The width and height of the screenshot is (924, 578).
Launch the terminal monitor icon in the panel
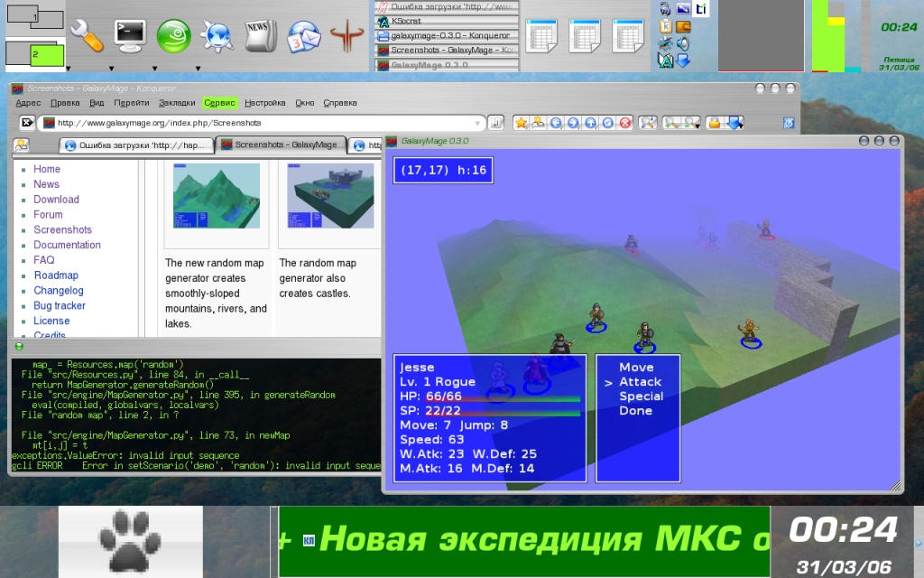click(x=130, y=36)
